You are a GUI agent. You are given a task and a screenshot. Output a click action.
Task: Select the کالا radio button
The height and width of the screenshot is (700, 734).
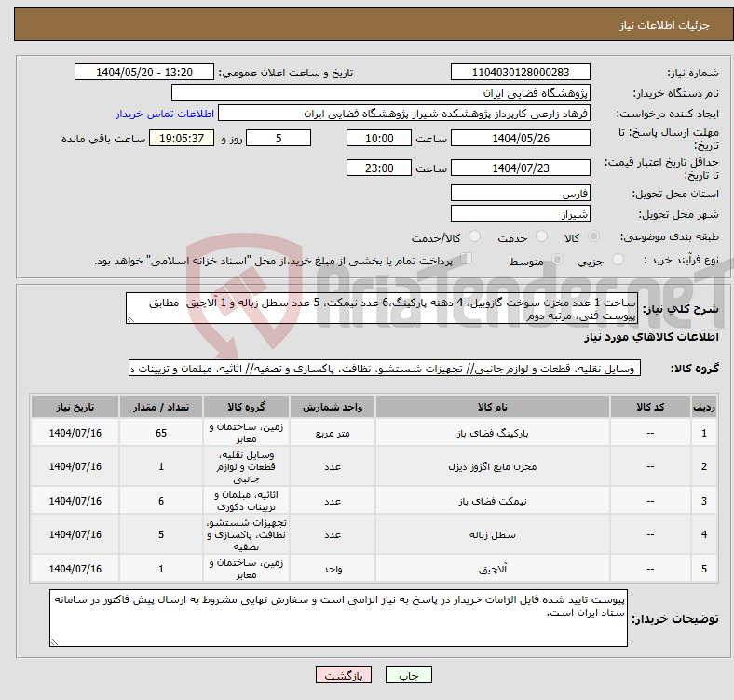[x=593, y=236]
